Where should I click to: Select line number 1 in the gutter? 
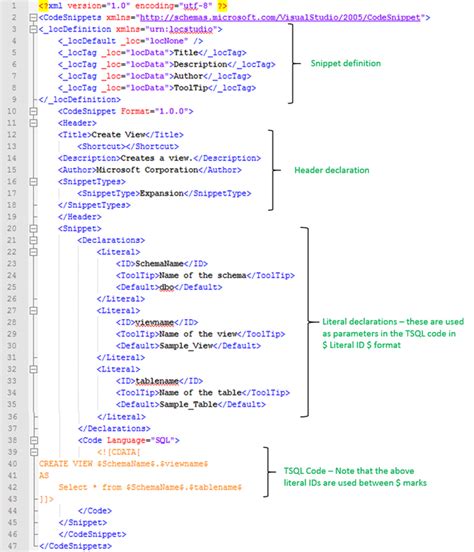[x=13, y=6]
